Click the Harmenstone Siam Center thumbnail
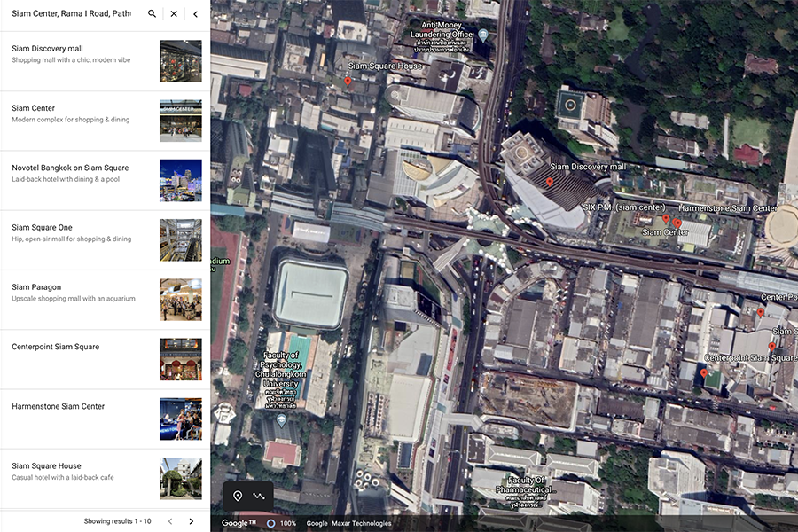Screen dimensions: 798x532 click(180, 419)
